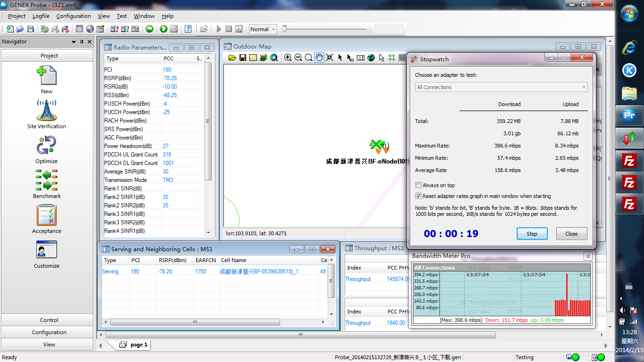Click the PCC column header in Radio Parameters
This screenshot has width=644, height=362.
177,59
